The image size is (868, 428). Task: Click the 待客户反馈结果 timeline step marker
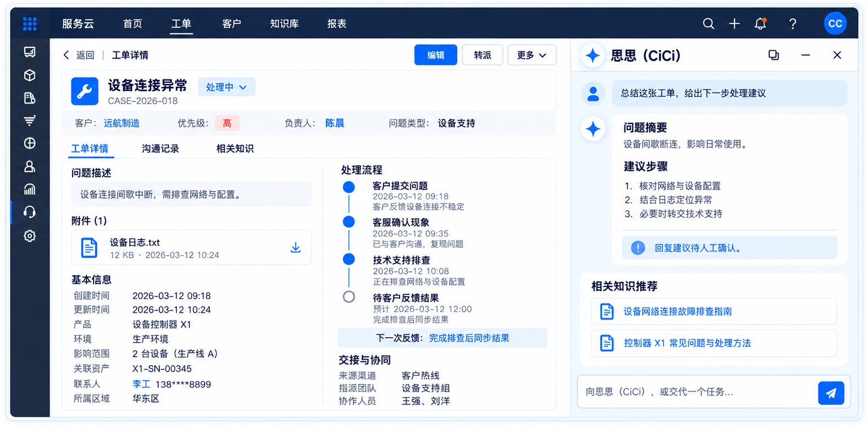[x=349, y=297]
